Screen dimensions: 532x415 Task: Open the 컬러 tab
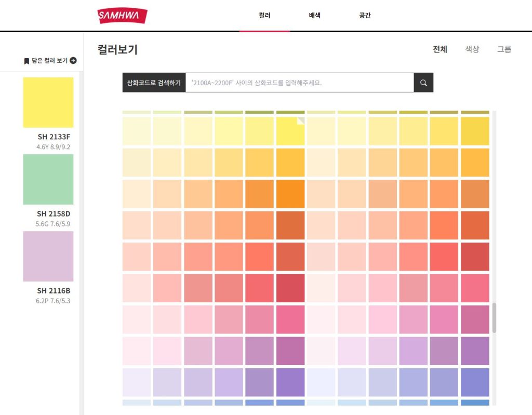pyautogui.click(x=264, y=16)
